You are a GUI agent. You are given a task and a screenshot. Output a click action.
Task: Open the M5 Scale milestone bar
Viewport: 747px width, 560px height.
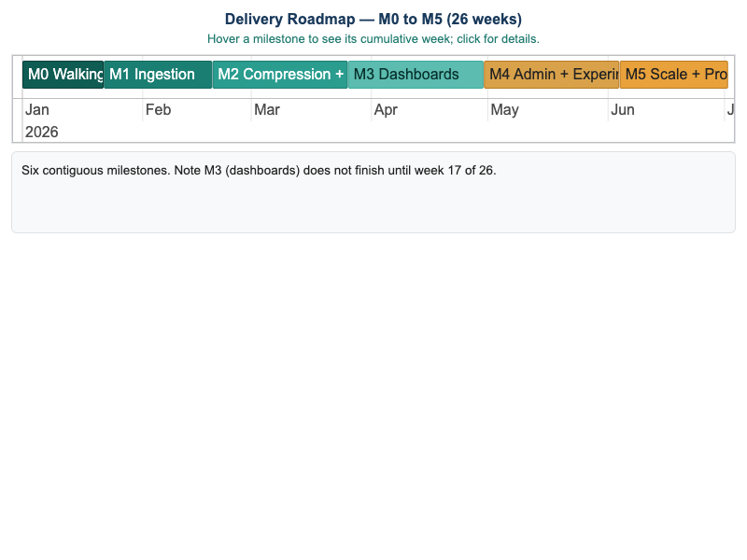[x=674, y=75]
